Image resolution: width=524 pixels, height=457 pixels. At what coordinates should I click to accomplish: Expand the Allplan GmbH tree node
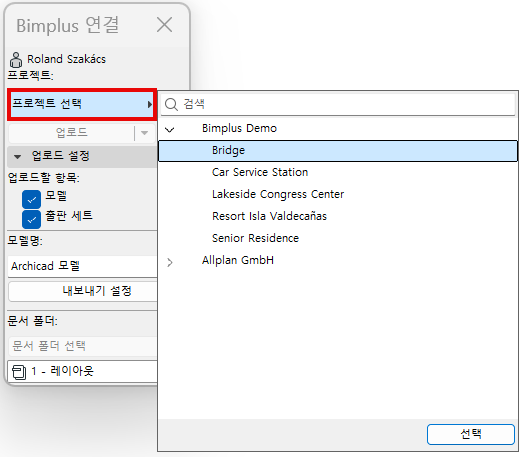click(x=170, y=262)
